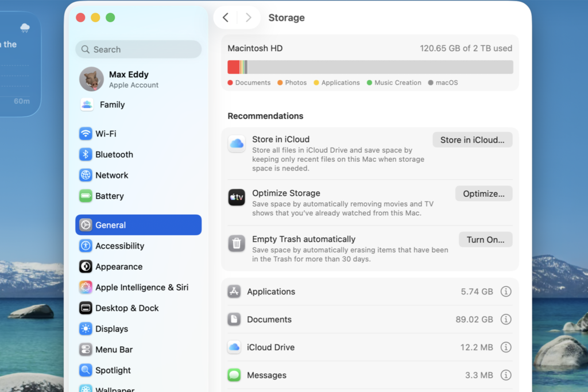Switch to the Displays pane
The height and width of the screenshot is (392, 588).
[x=111, y=329]
